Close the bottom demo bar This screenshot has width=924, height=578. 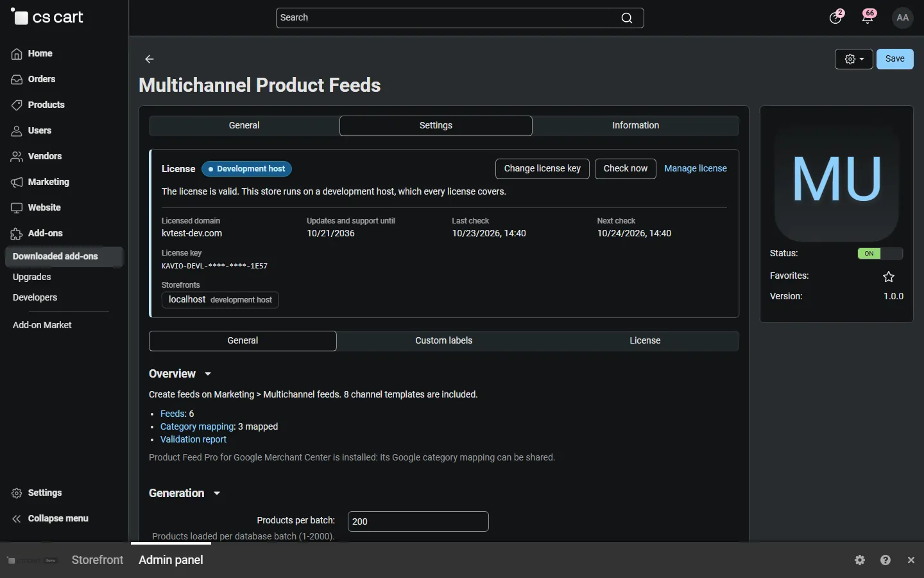pyautogui.click(x=911, y=560)
